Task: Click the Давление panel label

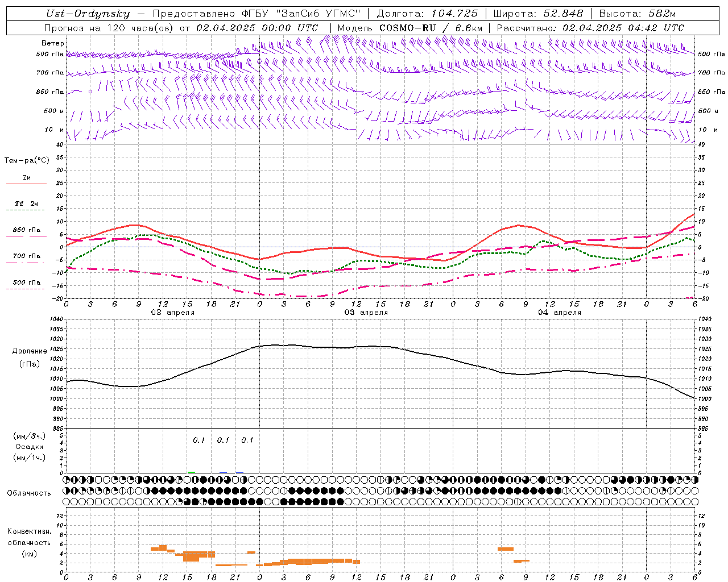Action: (x=30, y=351)
